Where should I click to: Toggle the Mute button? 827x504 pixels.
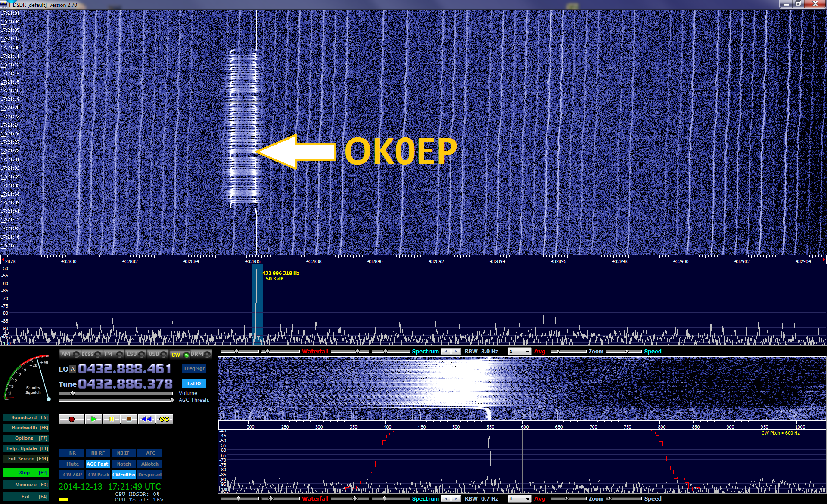pyautogui.click(x=72, y=464)
